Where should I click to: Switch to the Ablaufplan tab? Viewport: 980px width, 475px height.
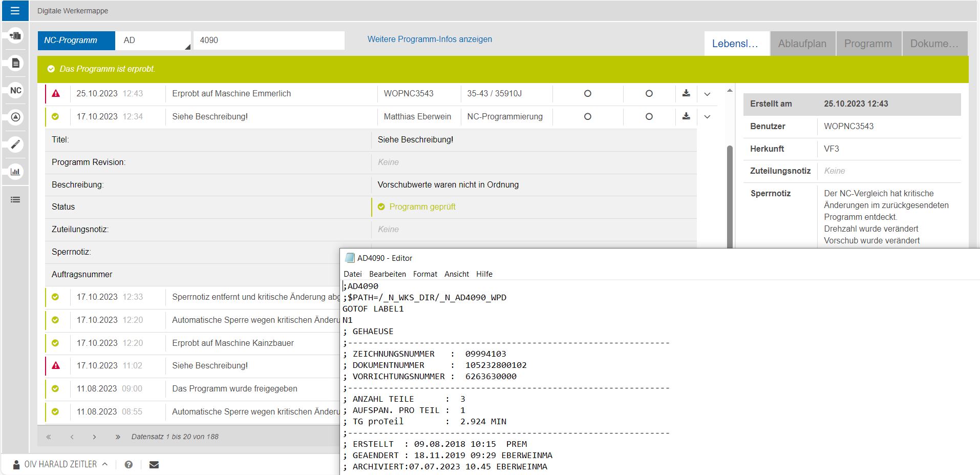802,44
